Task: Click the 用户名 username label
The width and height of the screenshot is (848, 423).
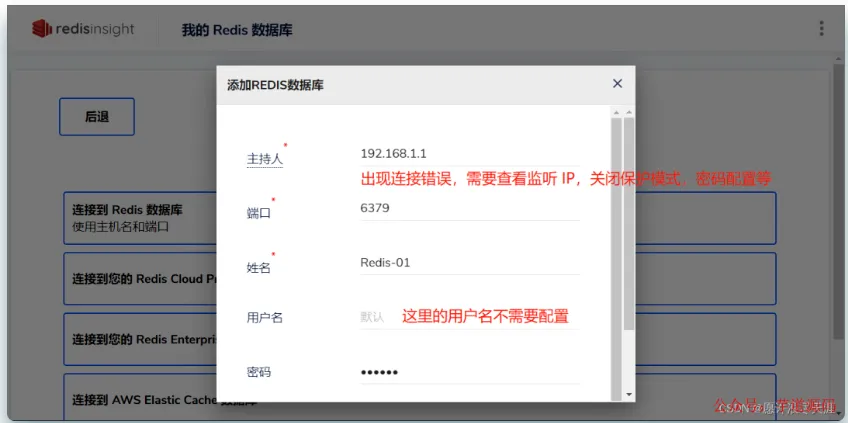Action: pos(265,318)
